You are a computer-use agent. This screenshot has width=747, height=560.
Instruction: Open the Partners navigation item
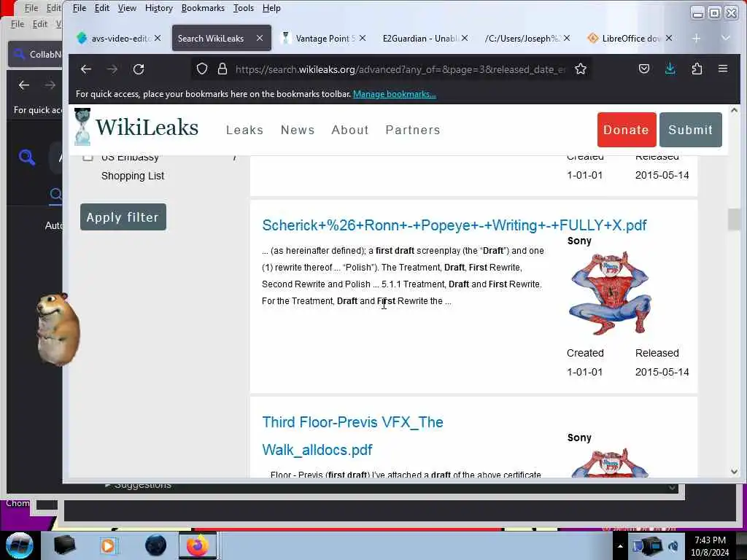(x=413, y=130)
